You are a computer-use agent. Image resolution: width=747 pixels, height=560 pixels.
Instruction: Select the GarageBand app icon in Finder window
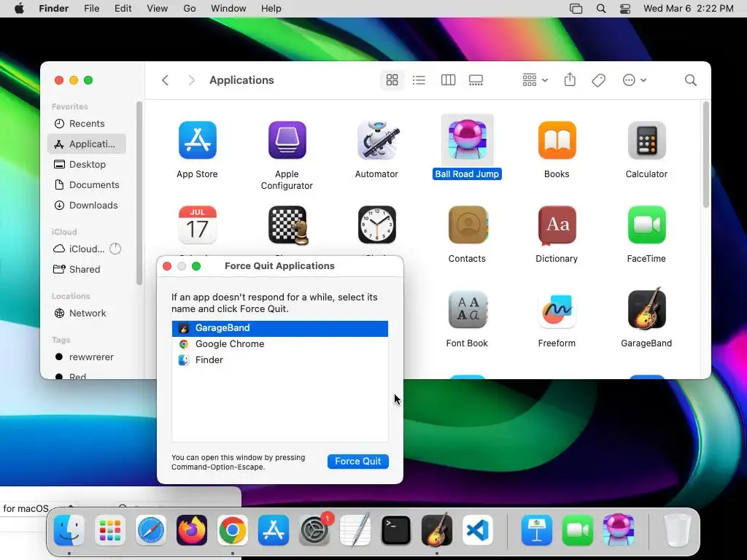pos(646,308)
